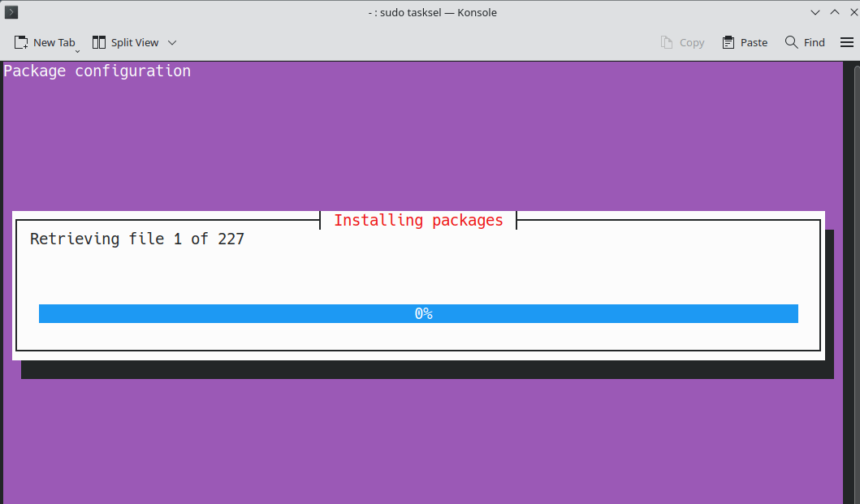This screenshot has width=860, height=504.
Task: Open the hamburger menu
Action: tap(847, 42)
